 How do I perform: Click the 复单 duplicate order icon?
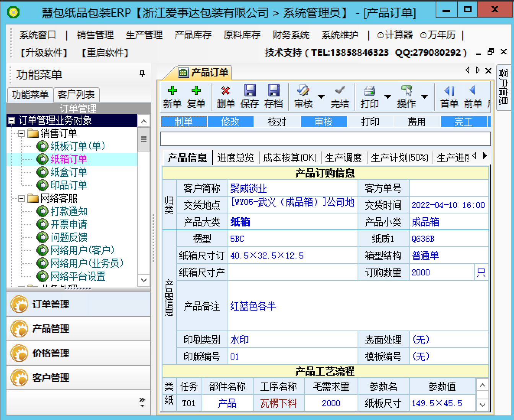pos(196,91)
